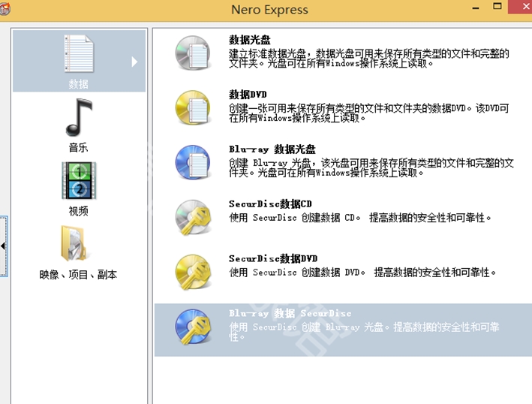Select the 视频 label in sidebar
Image resolution: width=532 pixels, height=404 pixels.
tap(78, 211)
